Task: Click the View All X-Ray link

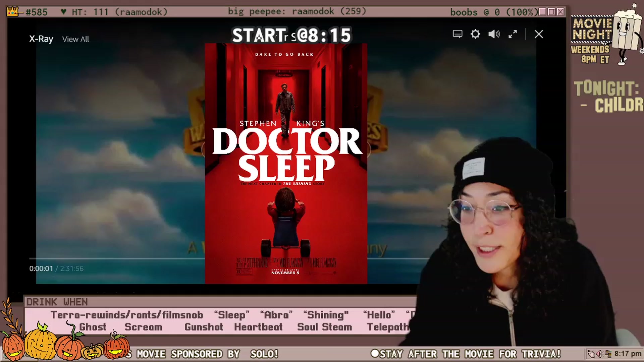Action: [75, 39]
